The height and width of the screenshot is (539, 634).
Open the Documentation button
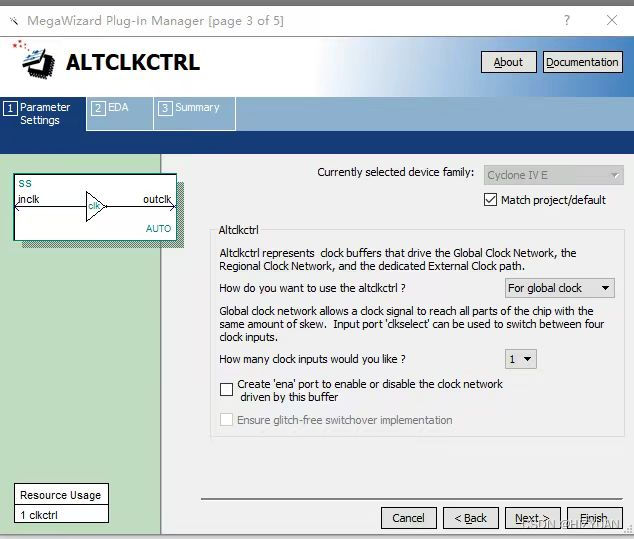pos(582,62)
